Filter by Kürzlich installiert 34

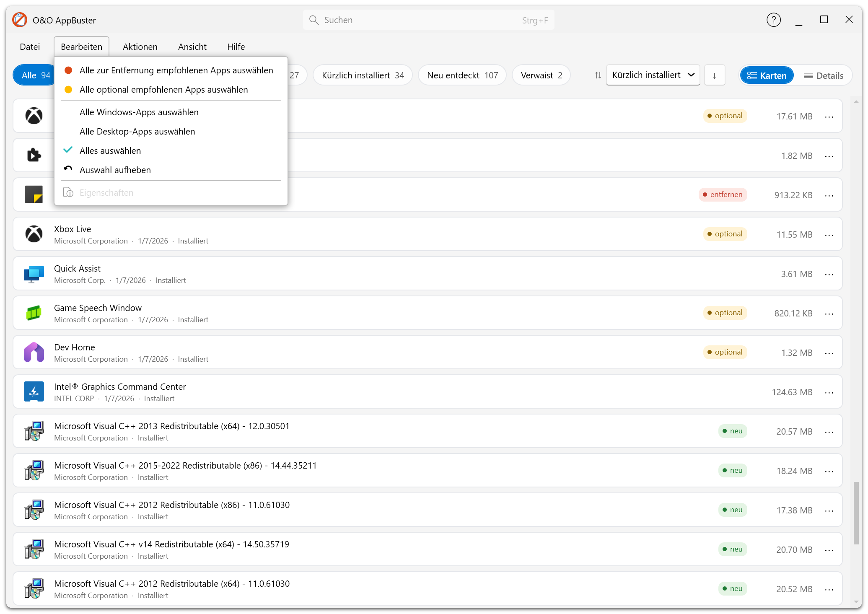pyautogui.click(x=363, y=75)
